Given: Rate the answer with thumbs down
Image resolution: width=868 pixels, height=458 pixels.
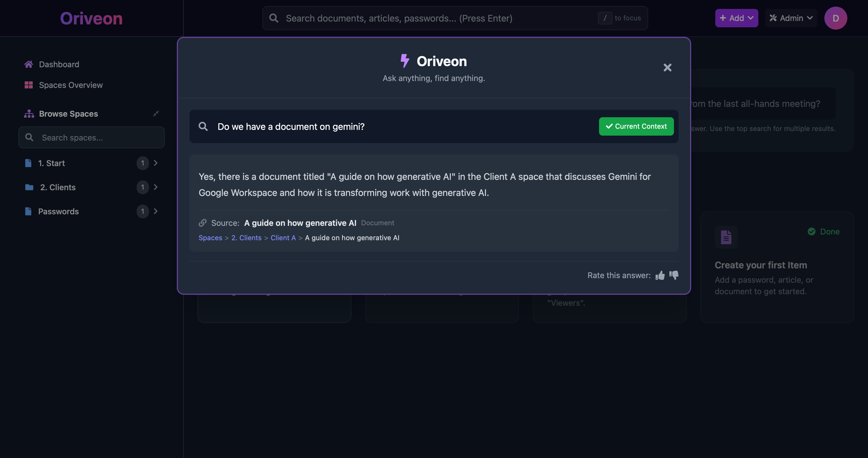Looking at the screenshot, I should 674,275.
